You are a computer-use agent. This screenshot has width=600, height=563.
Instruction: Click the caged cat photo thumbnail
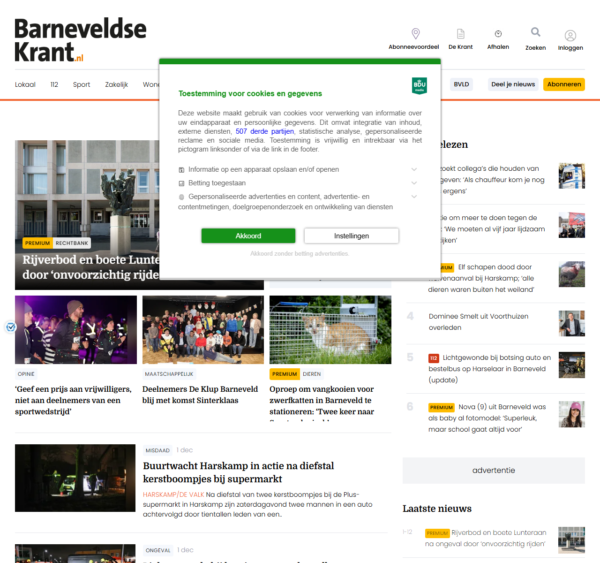(x=330, y=330)
